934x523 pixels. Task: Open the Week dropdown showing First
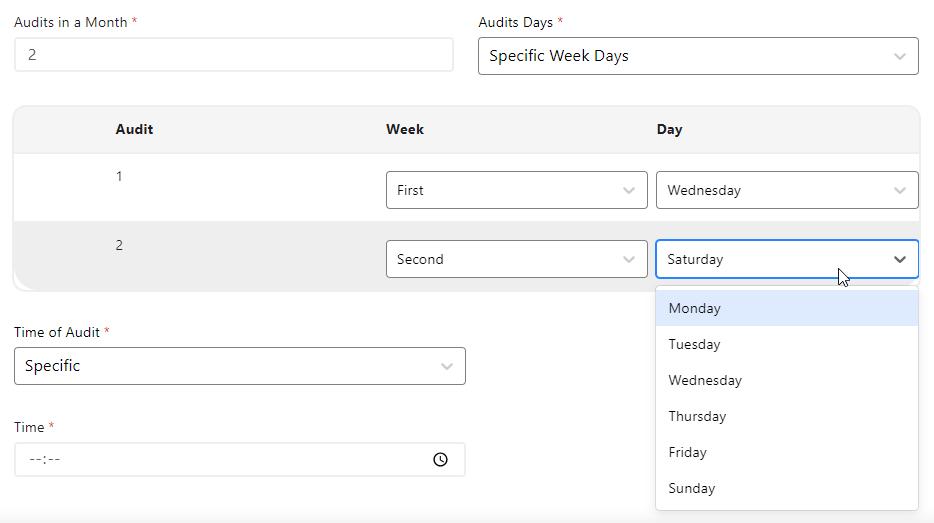tap(516, 190)
